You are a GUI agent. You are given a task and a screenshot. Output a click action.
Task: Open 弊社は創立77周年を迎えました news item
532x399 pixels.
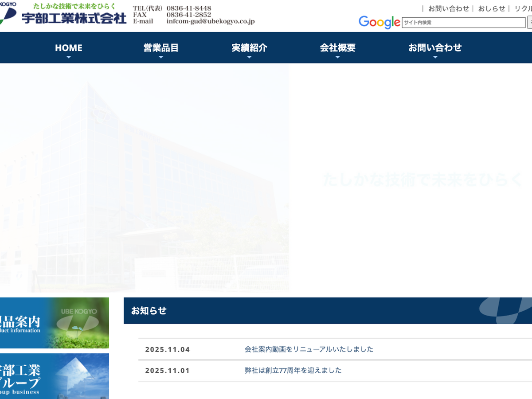click(x=293, y=371)
